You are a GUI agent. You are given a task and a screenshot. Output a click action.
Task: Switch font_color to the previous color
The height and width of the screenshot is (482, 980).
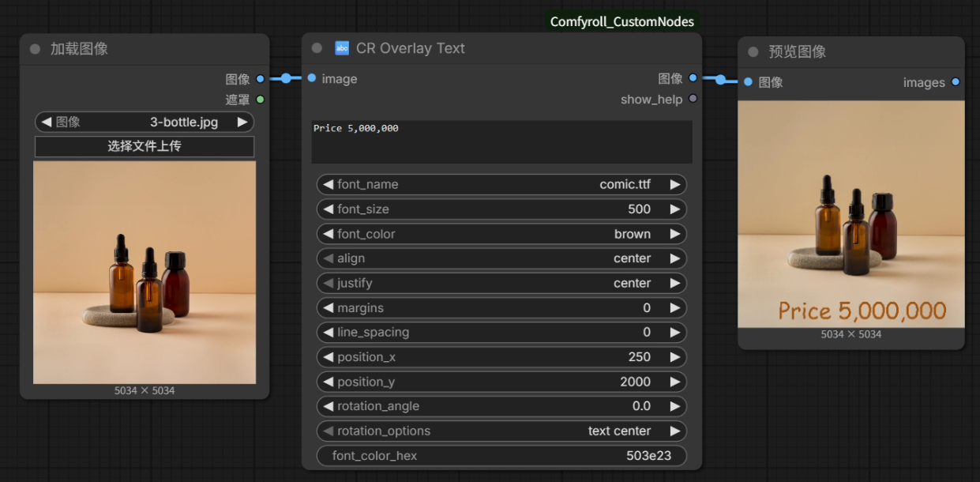coord(328,234)
